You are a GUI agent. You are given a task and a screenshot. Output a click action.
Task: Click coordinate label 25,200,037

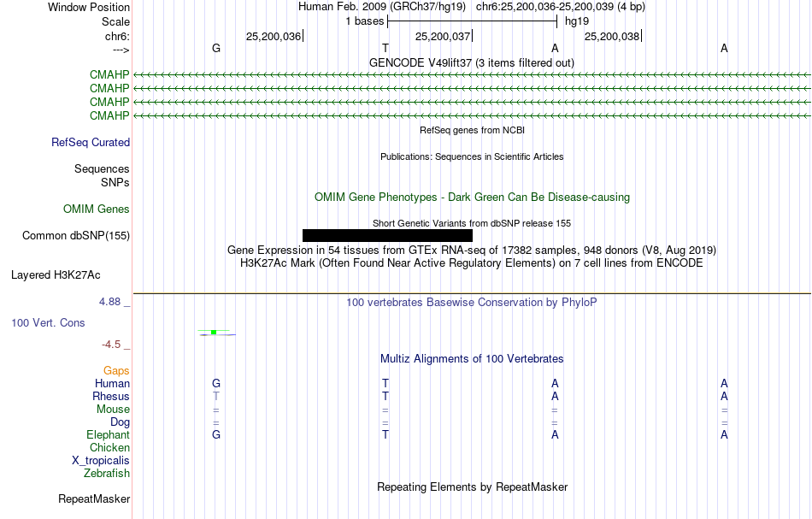click(x=443, y=36)
